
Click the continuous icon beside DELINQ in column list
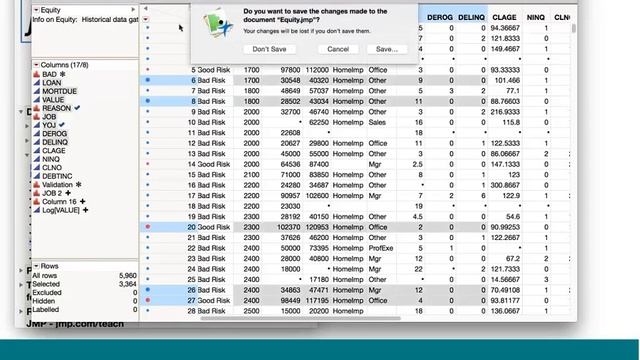36,142
